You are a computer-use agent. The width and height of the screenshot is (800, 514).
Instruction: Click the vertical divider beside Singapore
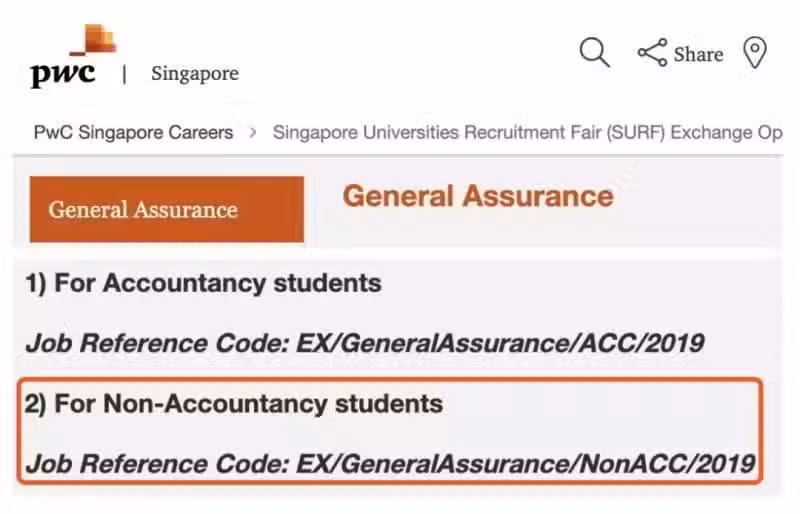124,75
